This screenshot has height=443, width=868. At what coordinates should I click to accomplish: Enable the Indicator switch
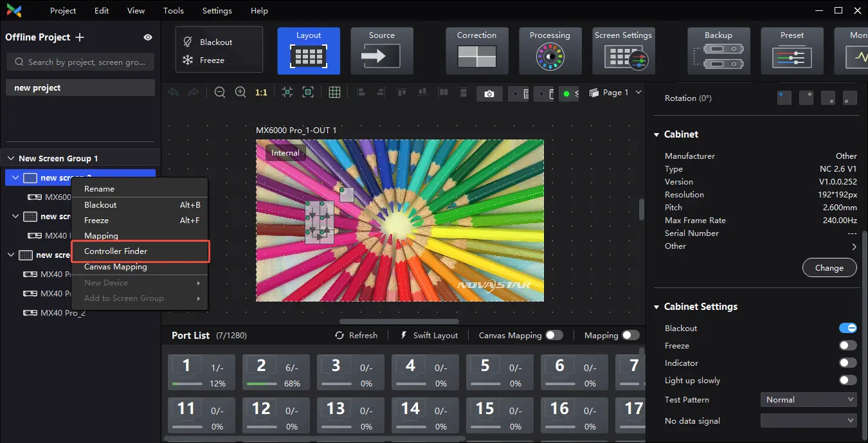point(848,363)
